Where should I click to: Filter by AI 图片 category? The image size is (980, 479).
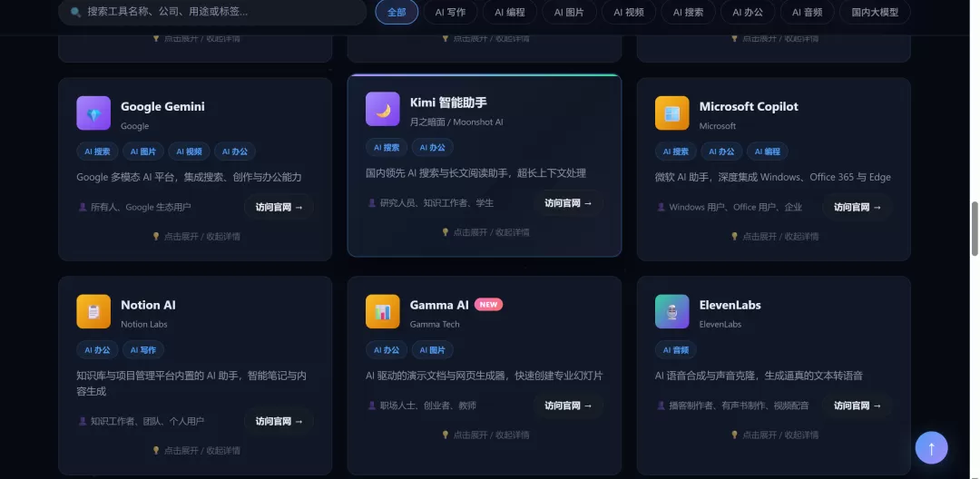click(569, 12)
